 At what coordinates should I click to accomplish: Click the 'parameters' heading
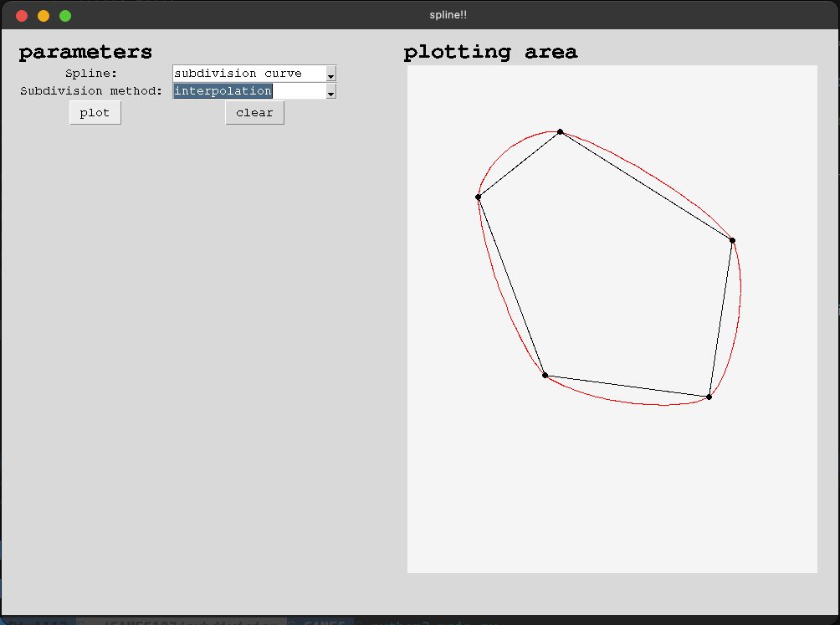click(x=85, y=53)
